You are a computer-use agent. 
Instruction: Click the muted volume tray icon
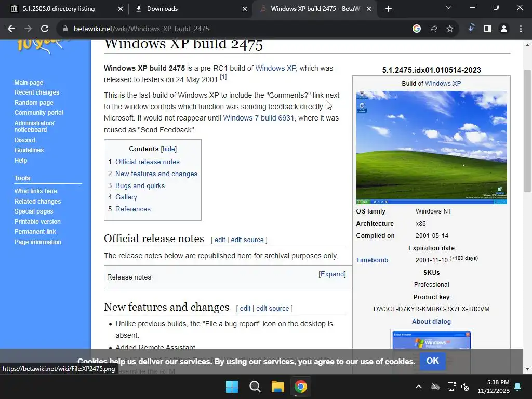[x=465, y=387]
